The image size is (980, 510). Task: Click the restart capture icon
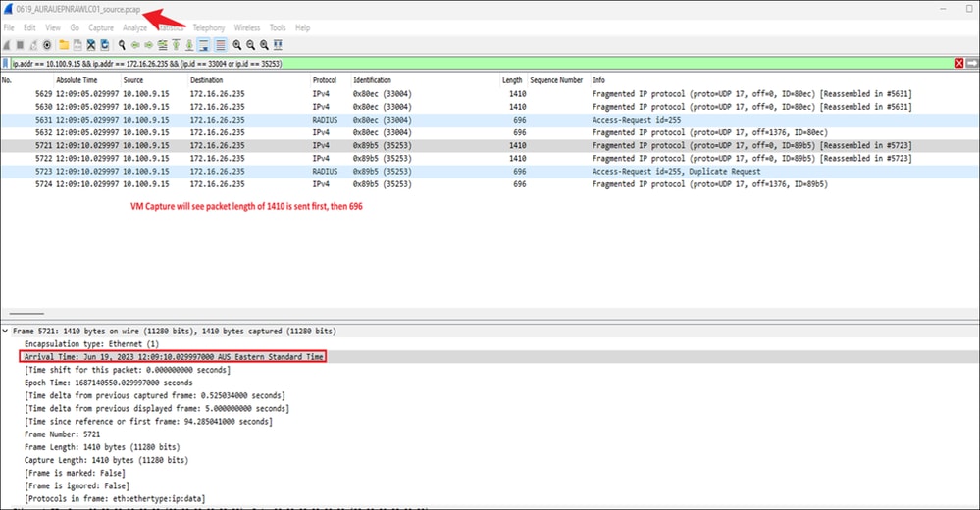point(33,45)
